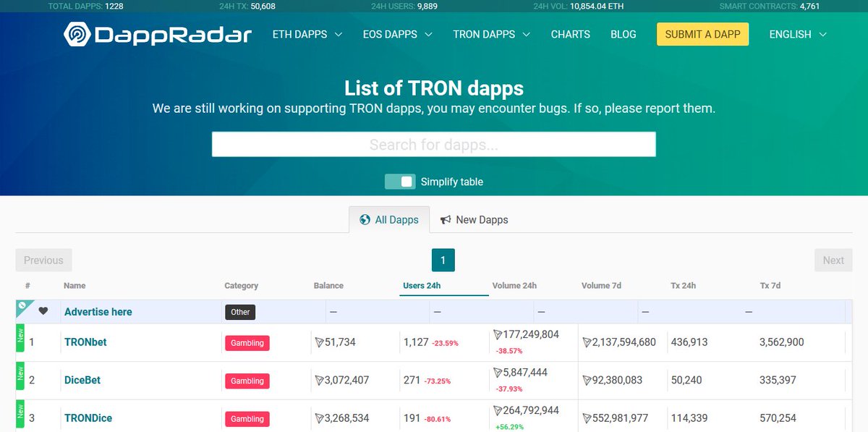This screenshot has width=868, height=432.
Task: Open the BLOG menu item
Action: 624,34
